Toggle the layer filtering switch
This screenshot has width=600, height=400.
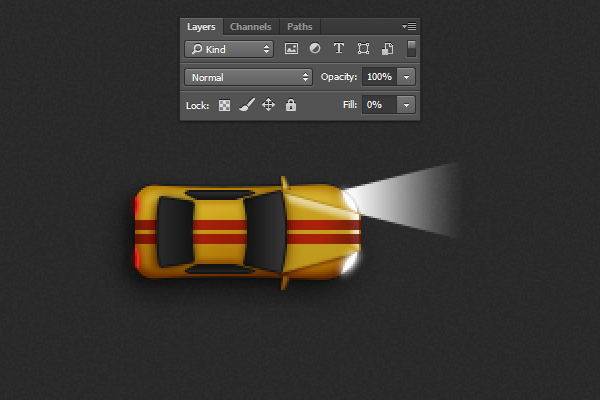[x=411, y=48]
